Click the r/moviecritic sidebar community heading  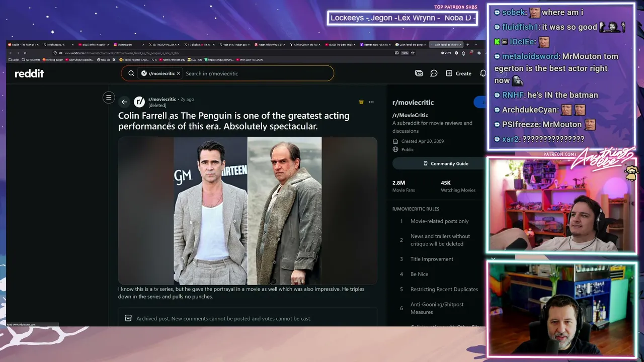pos(413,103)
